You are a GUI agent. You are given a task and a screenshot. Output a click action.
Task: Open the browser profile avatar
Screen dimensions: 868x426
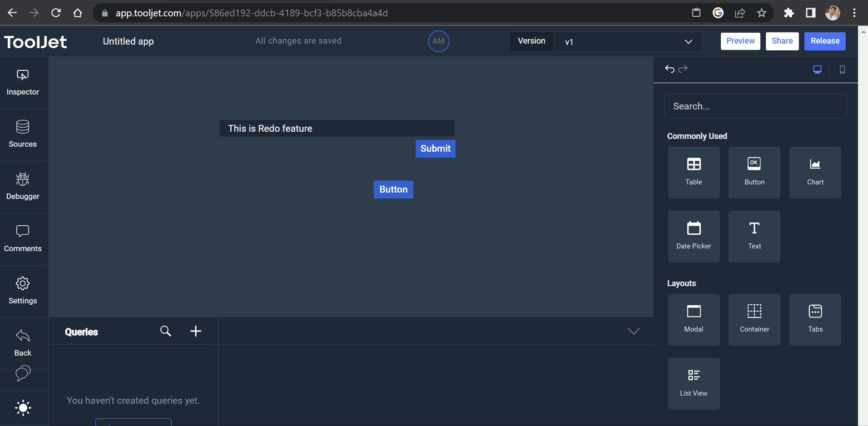[x=833, y=13]
